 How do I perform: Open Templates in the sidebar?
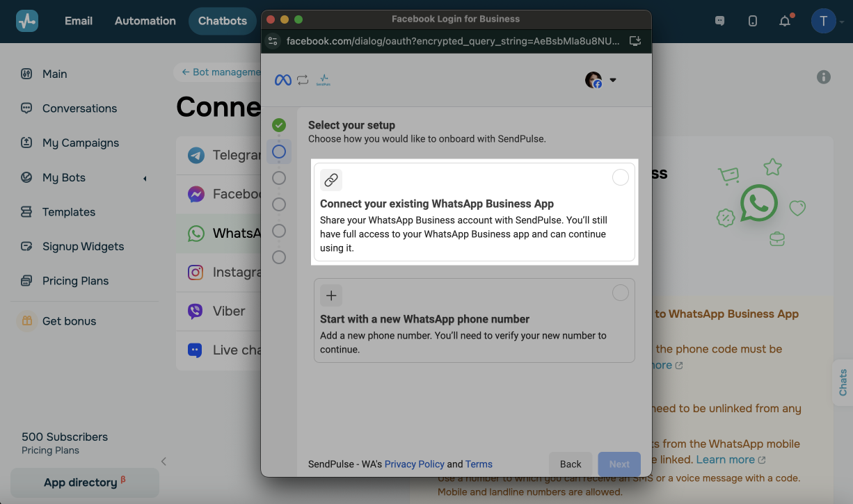69,212
